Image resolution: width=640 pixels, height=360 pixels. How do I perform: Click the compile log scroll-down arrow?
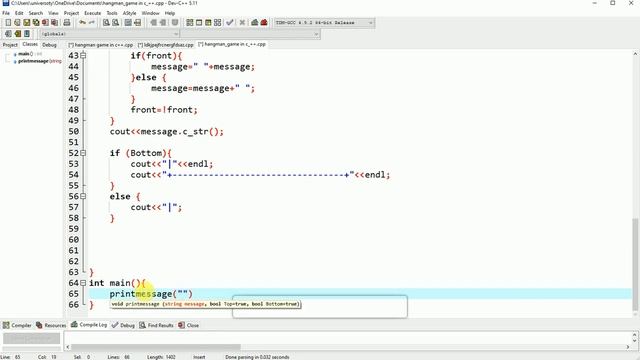[635, 340]
